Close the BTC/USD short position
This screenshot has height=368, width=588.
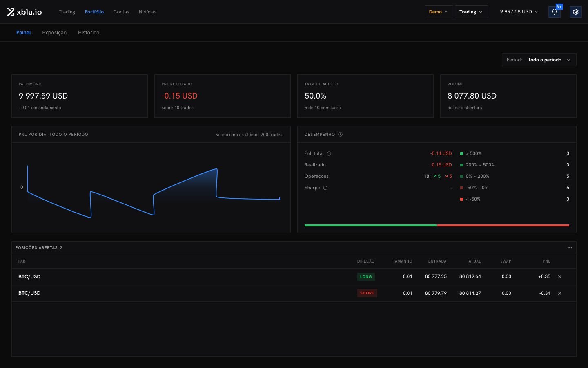pos(560,293)
